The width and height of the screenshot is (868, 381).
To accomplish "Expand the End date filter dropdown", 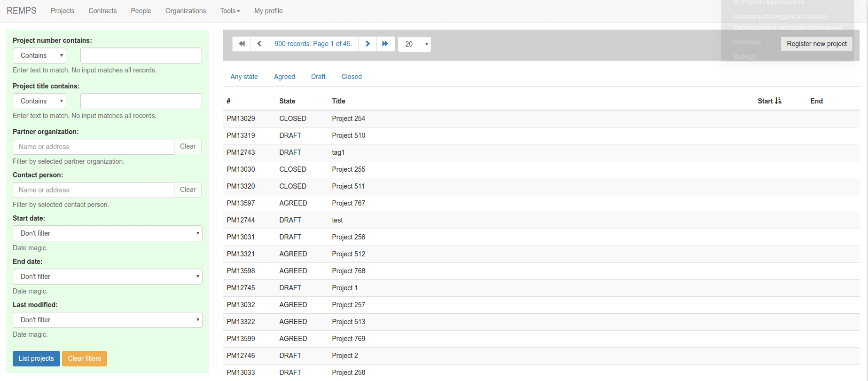I will coord(108,277).
